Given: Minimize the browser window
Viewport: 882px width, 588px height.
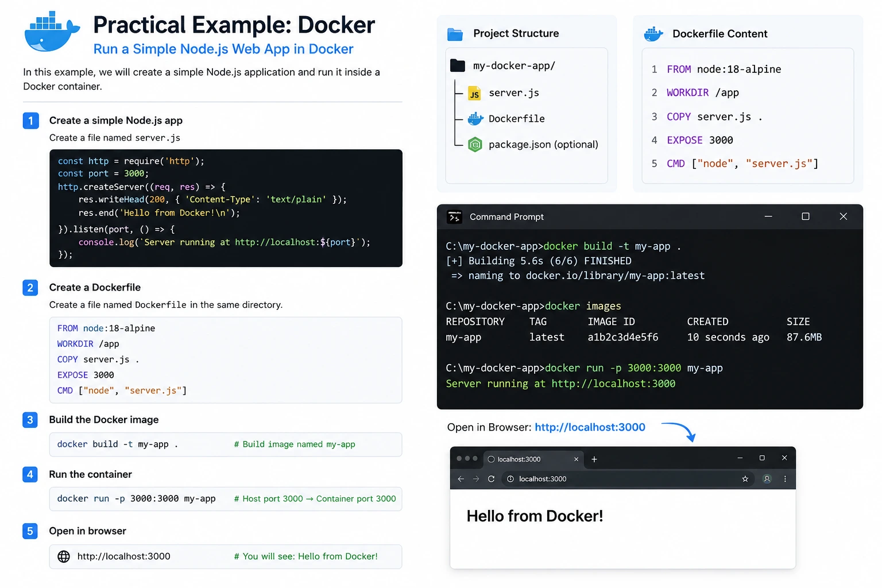Looking at the screenshot, I should pyautogui.click(x=740, y=458).
